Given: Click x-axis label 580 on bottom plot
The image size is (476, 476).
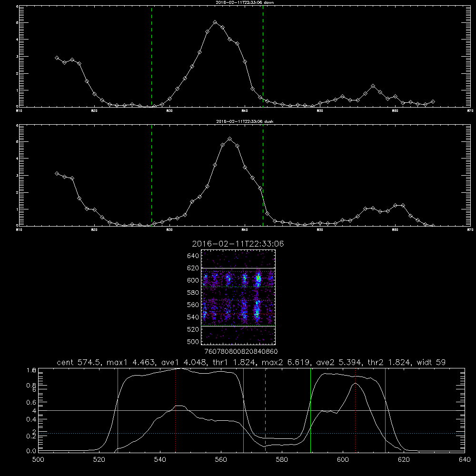Looking at the screenshot, I should [282, 459].
